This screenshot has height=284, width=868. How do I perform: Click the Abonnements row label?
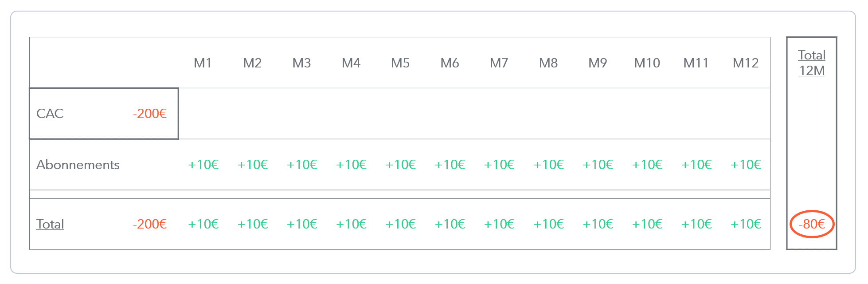click(78, 165)
